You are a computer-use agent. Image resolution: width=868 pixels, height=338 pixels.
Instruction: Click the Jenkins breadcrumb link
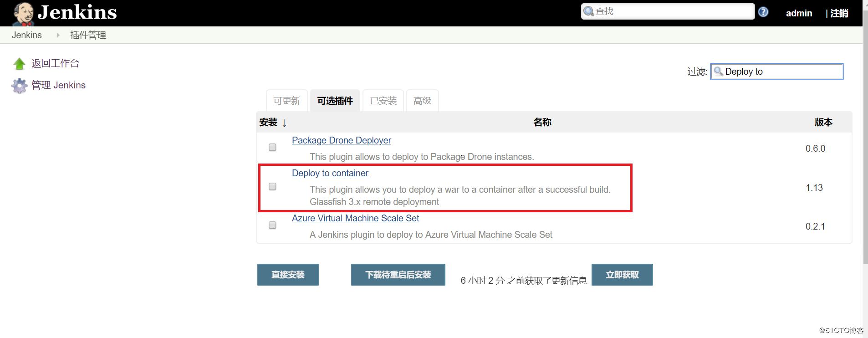pyautogui.click(x=27, y=35)
